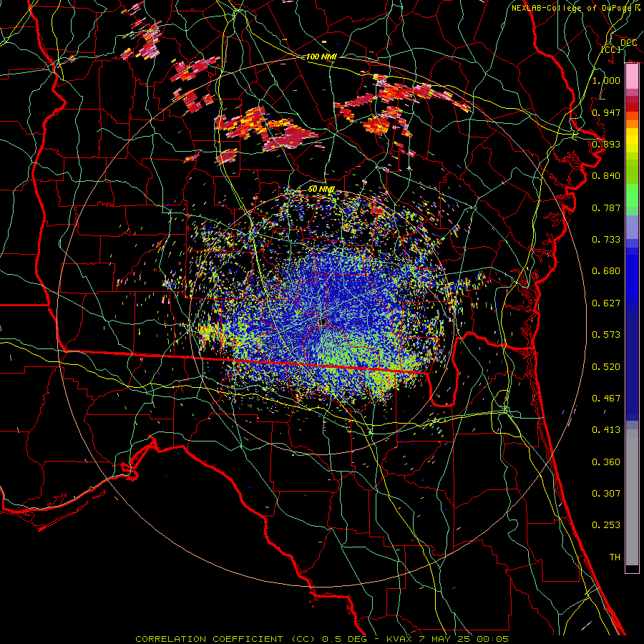Click the 0.947 scale value
The height and width of the screenshot is (644, 644).
606,112
